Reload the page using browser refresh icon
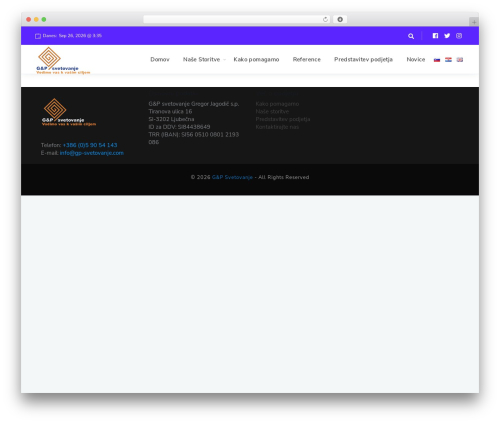Viewport: 500px width, 423px height. click(x=325, y=19)
